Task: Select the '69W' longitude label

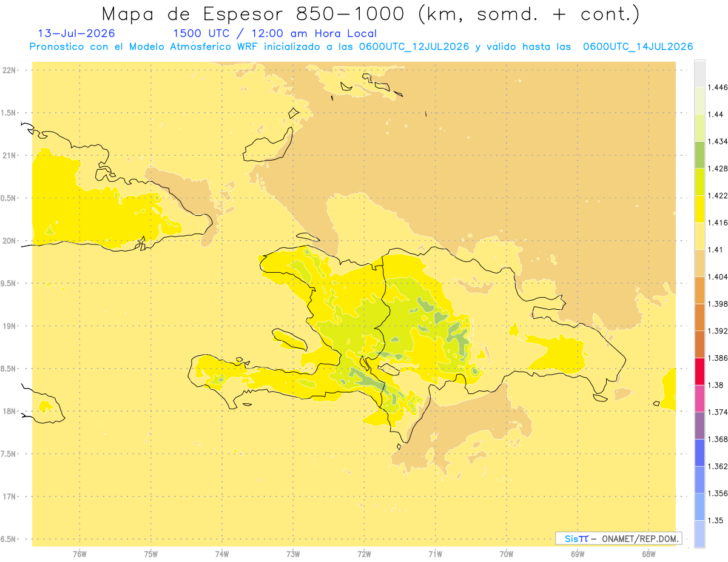Action: click(578, 554)
